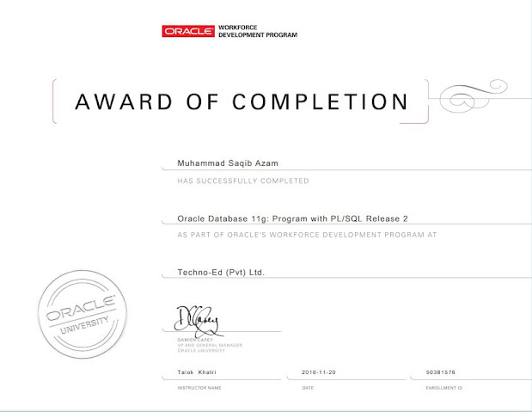Viewport: 532px width, 412px height.
Task: Click the 'Workforce Development Program' heading text
Action: pyautogui.click(x=258, y=31)
